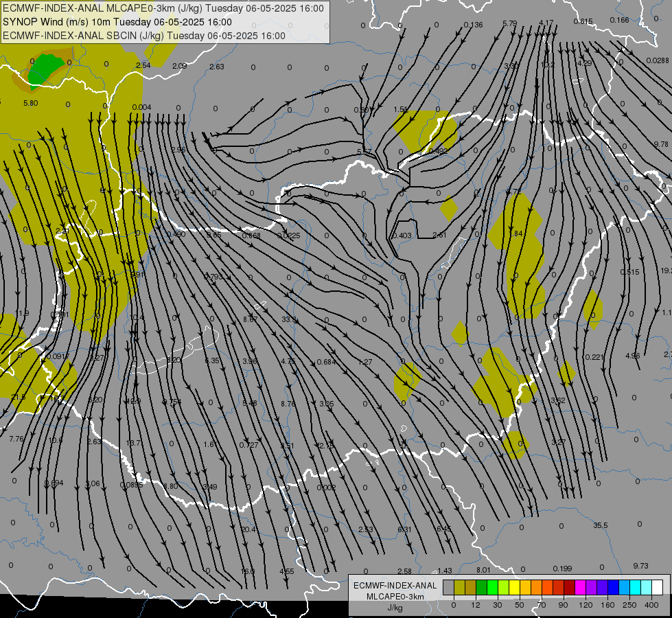Click the map value 7.76
The height and width of the screenshot is (618, 672).
16,439
